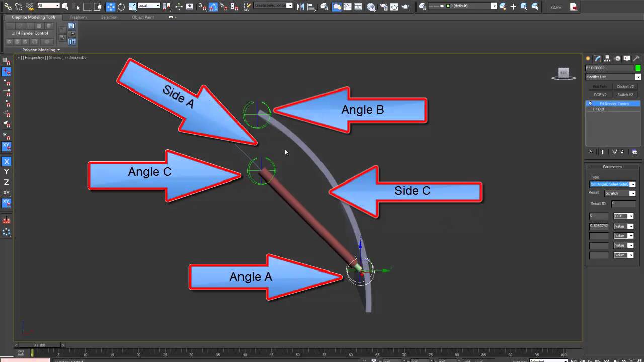Open the Local reference coordinate dropdown
The image size is (644, 362).
pos(149,6)
